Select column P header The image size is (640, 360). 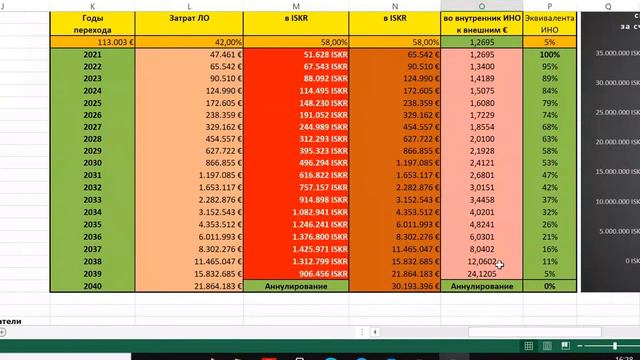pos(549,6)
